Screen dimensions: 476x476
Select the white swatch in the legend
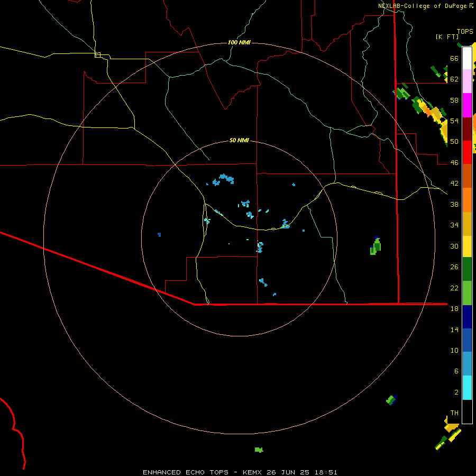(467, 58)
